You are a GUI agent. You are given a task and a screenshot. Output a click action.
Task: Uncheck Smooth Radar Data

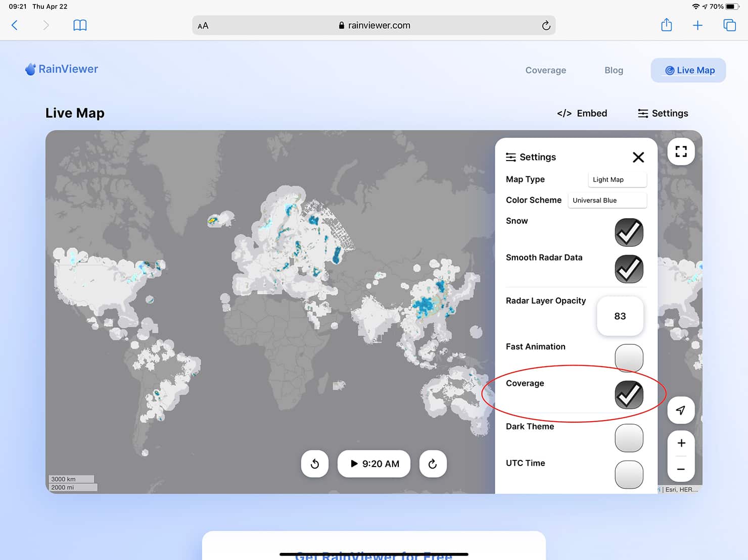(629, 269)
